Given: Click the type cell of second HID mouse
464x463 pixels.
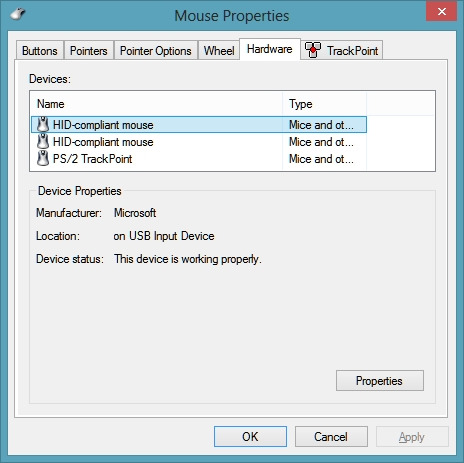Looking at the screenshot, I should [x=321, y=142].
